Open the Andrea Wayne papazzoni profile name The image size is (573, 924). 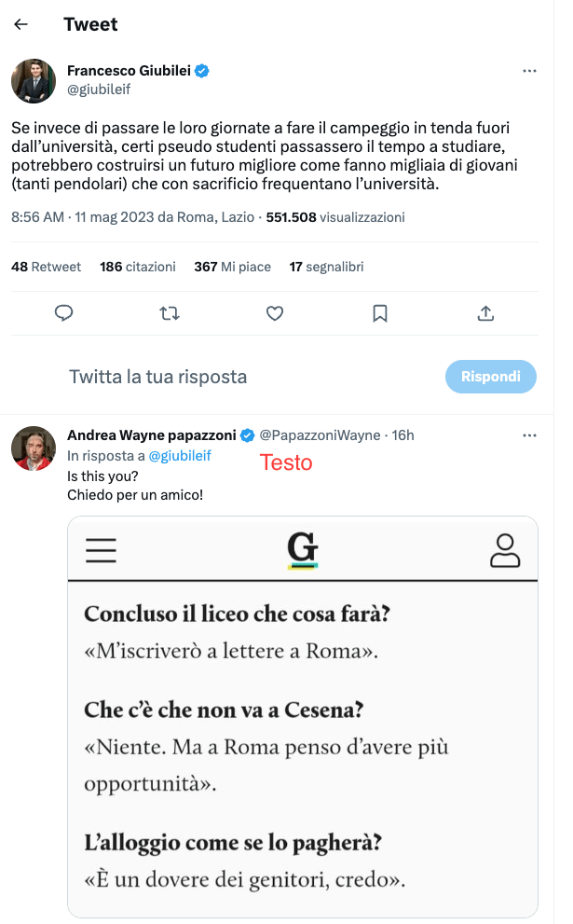click(152, 435)
